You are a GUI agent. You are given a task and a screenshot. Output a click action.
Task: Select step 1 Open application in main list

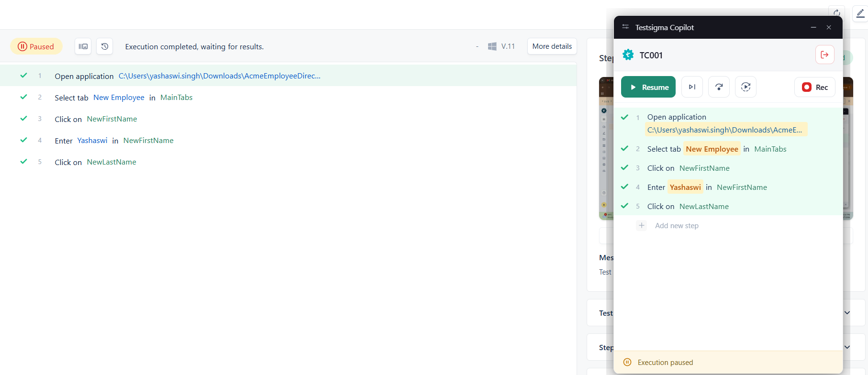288,76
